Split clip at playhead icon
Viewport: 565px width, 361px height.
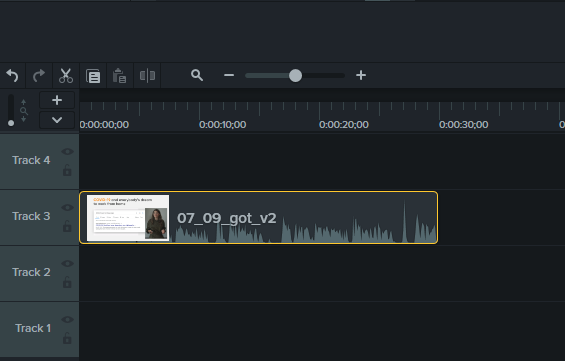pos(147,76)
